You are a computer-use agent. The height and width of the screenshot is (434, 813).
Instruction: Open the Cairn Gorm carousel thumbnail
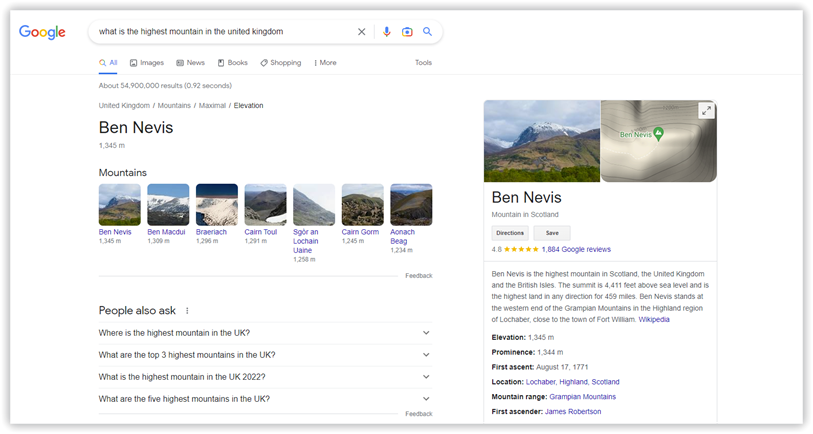(362, 204)
